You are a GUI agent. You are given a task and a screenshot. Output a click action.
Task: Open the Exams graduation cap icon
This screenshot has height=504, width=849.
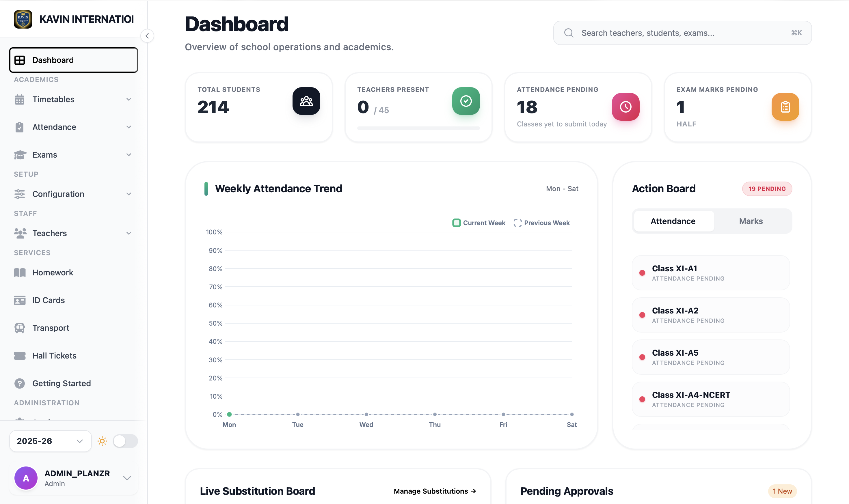(x=19, y=154)
